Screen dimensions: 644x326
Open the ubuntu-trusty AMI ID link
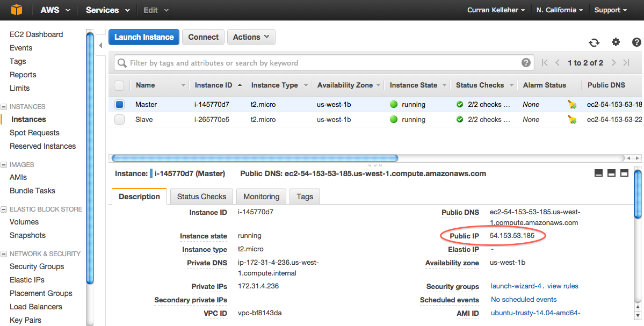click(536, 313)
